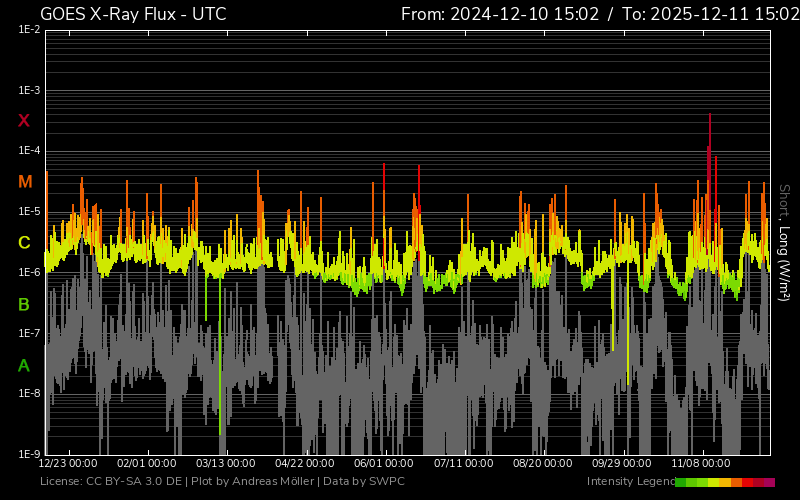800x500 pixels.
Task: Click the 08/20 00:00 x-axis label
Action: pyautogui.click(x=542, y=464)
